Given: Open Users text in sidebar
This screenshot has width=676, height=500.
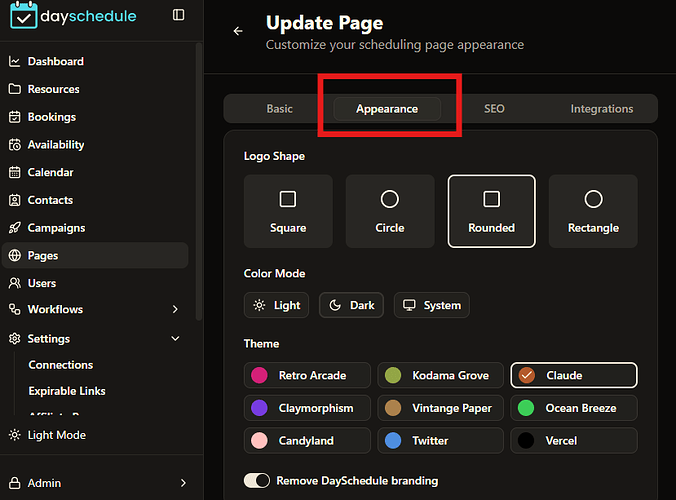Looking at the screenshot, I should [x=42, y=283].
